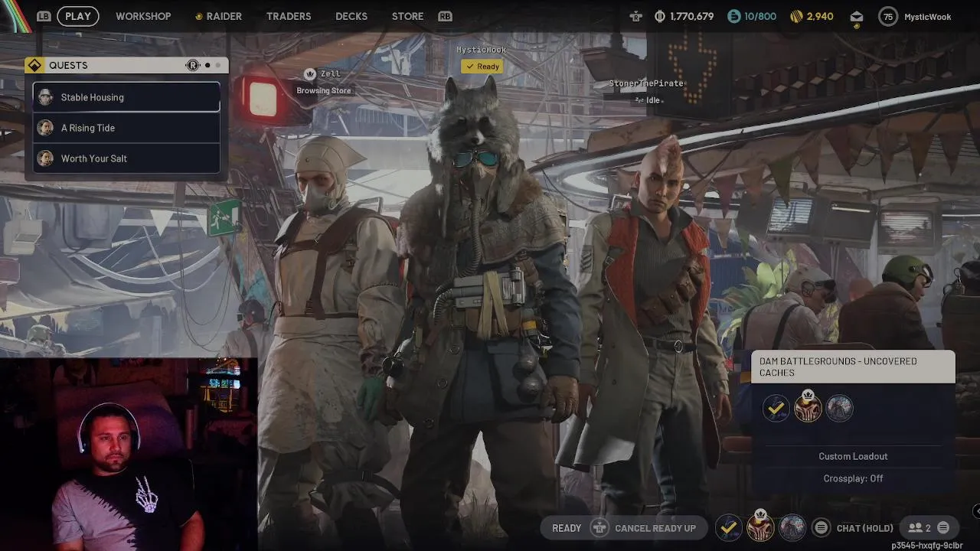Click the 1,770,679 coin balance
980x551 pixels.
click(x=691, y=16)
